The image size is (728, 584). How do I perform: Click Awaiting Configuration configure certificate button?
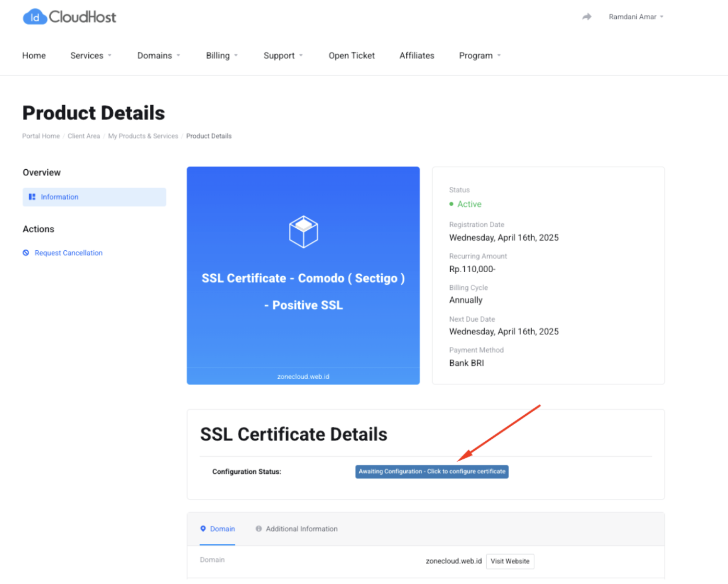pos(432,472)
